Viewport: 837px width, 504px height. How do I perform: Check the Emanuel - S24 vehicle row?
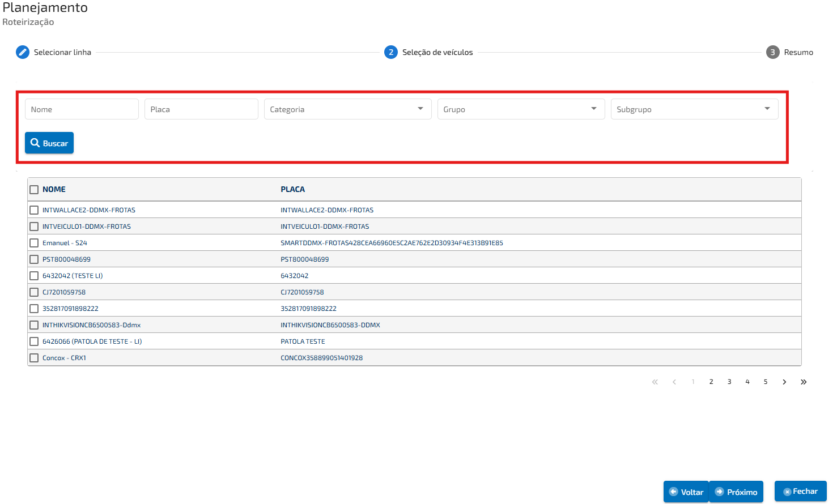pyautogui.click(x=34, y=243)
